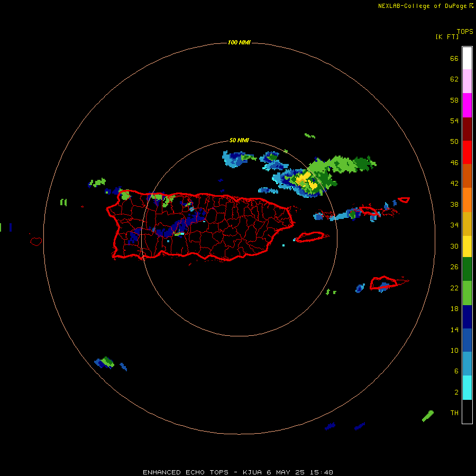This screenshot has height=476, width=476.
Task: Click the dark green legend swatch
Action: 467,269
